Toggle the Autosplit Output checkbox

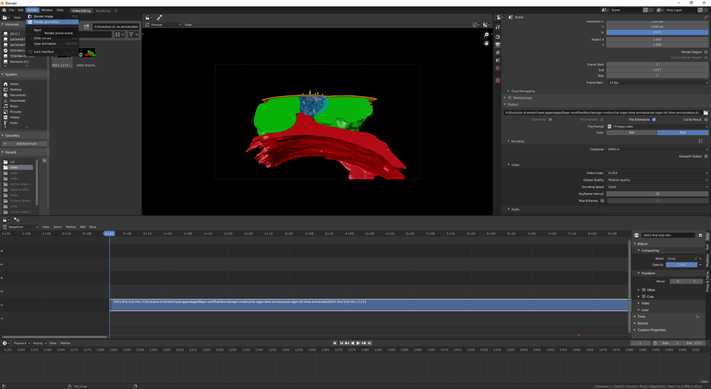tap(706, 156)
